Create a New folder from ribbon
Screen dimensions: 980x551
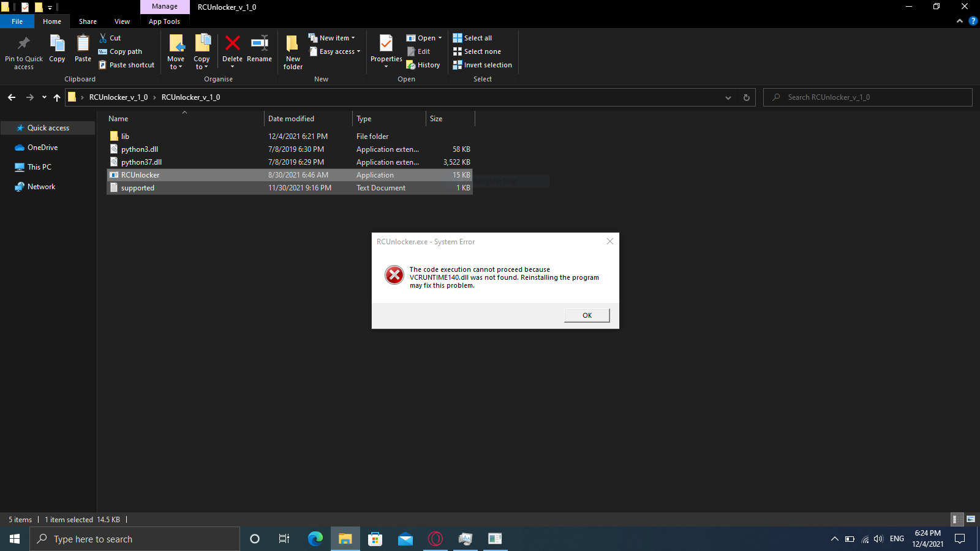[293, 49]
